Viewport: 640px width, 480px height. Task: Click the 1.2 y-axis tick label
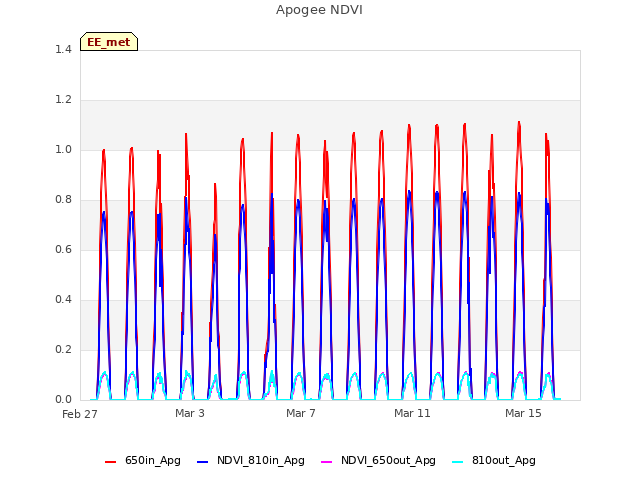63,100
